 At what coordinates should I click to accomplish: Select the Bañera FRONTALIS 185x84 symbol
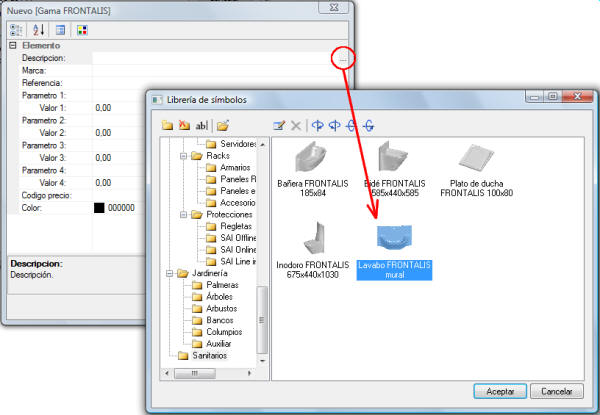(313, 170)
